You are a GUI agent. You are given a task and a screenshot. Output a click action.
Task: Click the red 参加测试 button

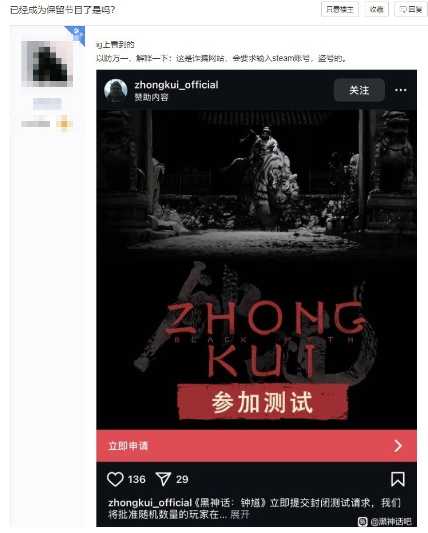click(262, 402)
